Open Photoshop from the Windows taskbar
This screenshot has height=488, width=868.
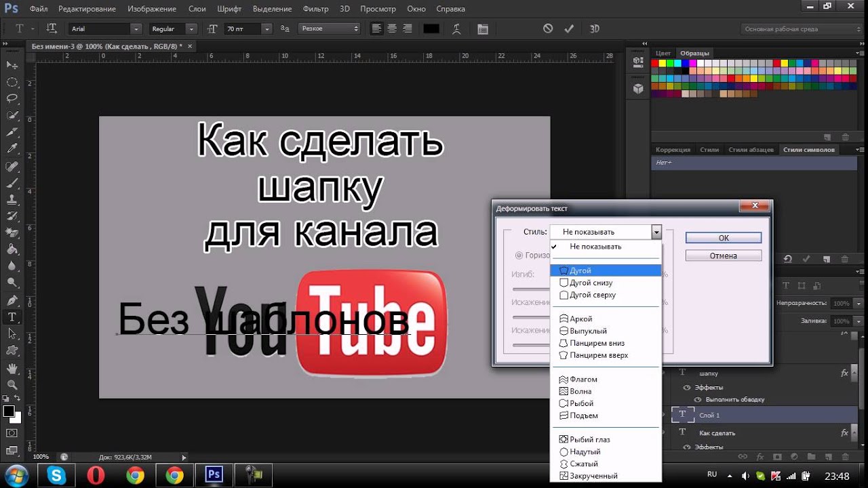pyautogui.click(x=214, y=474)
